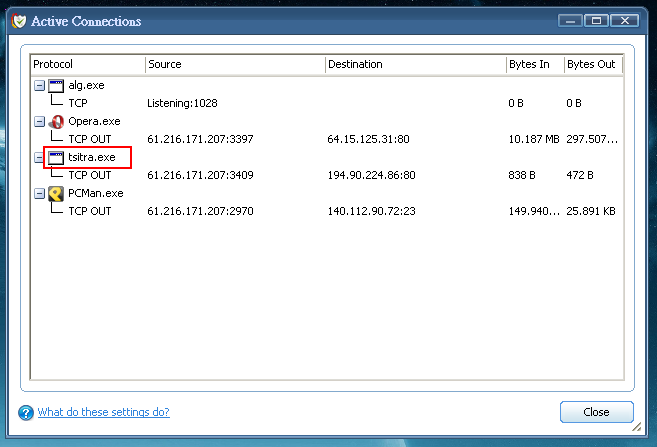Viewport: 657px width, 447px height.
Task: Click the shield icon in title bar
Action: coord(18,21)
